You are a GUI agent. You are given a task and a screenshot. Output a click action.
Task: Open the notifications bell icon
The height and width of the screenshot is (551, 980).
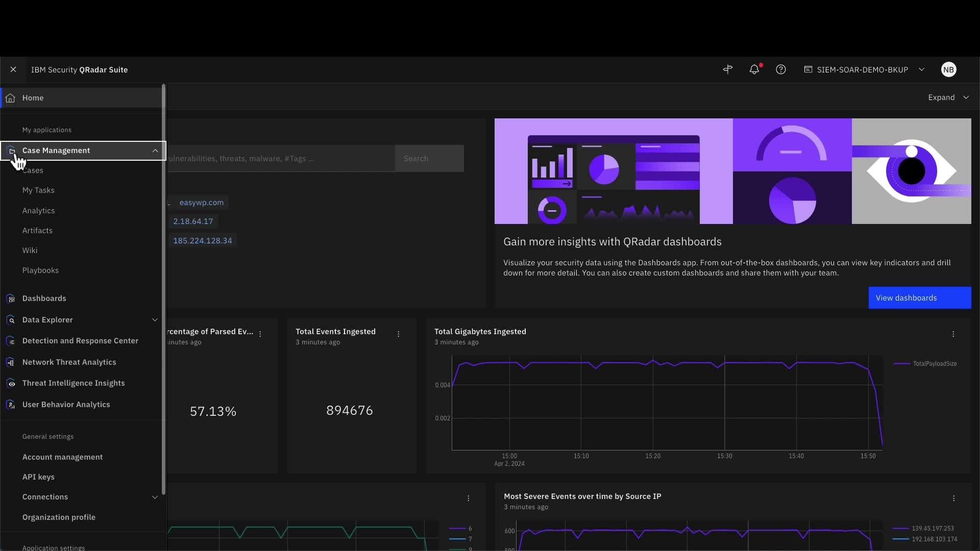point(754,70)
